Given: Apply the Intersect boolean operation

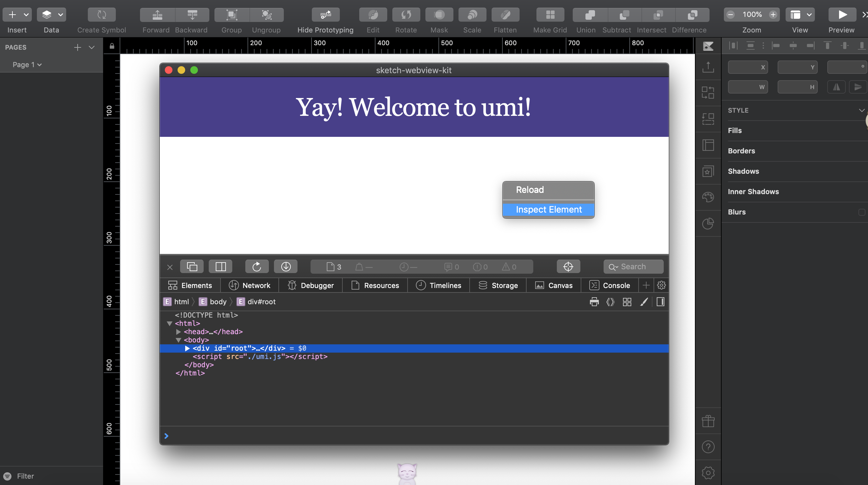Looking at the screenshot, I should point(658,15).
